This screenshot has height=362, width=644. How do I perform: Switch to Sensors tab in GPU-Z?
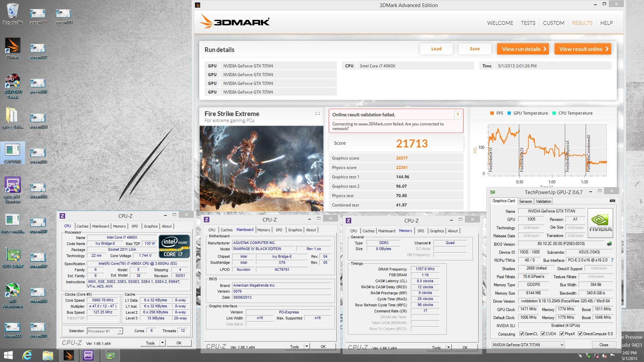pos(525,201)
